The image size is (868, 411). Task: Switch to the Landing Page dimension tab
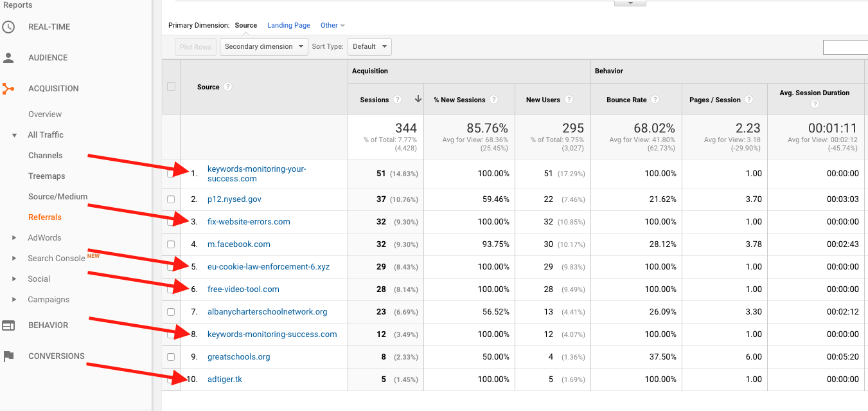pyautogui.click(x=288, y=25)
